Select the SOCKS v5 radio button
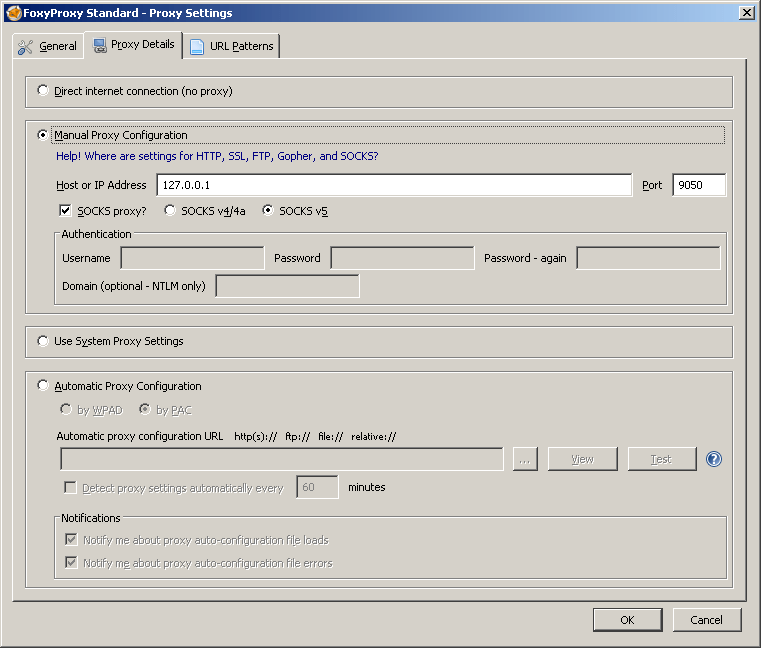 (268, 211)
